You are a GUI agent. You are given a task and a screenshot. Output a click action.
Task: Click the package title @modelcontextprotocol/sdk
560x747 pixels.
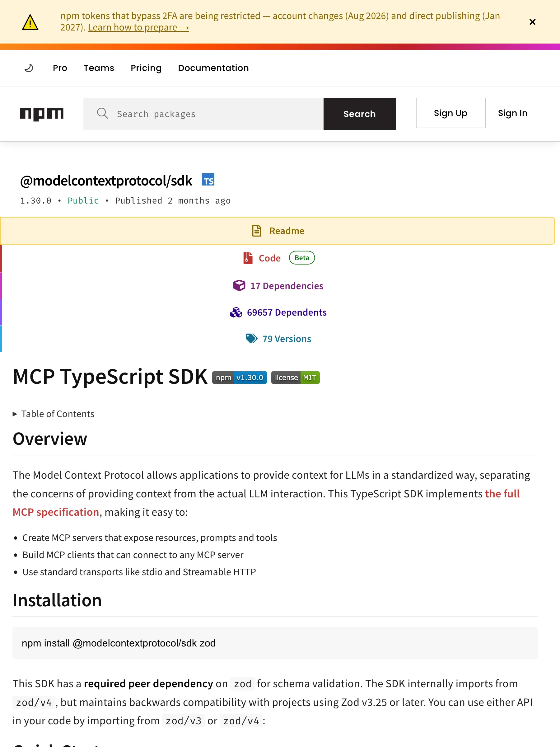click(x=106, y=181)
